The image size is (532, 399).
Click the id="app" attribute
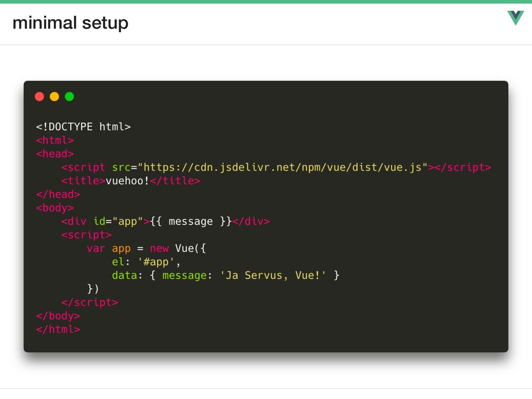click(x=118, y=221)
